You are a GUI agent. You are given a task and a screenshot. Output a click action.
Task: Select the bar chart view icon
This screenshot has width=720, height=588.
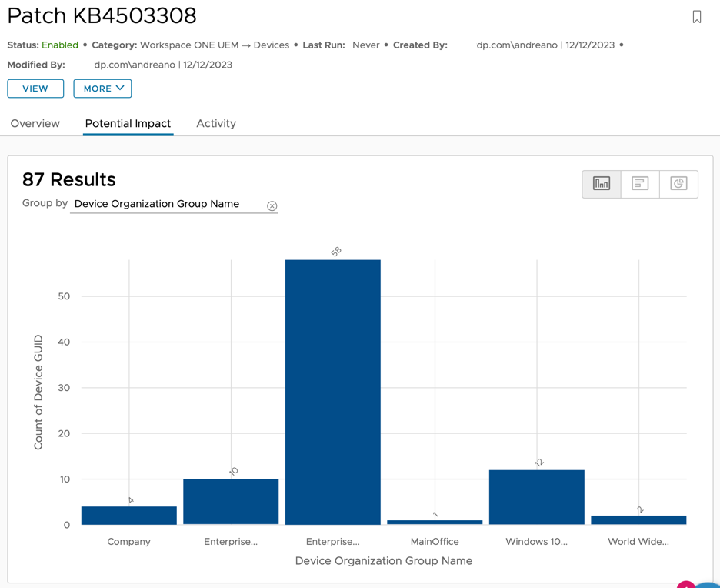pos(601,184)
